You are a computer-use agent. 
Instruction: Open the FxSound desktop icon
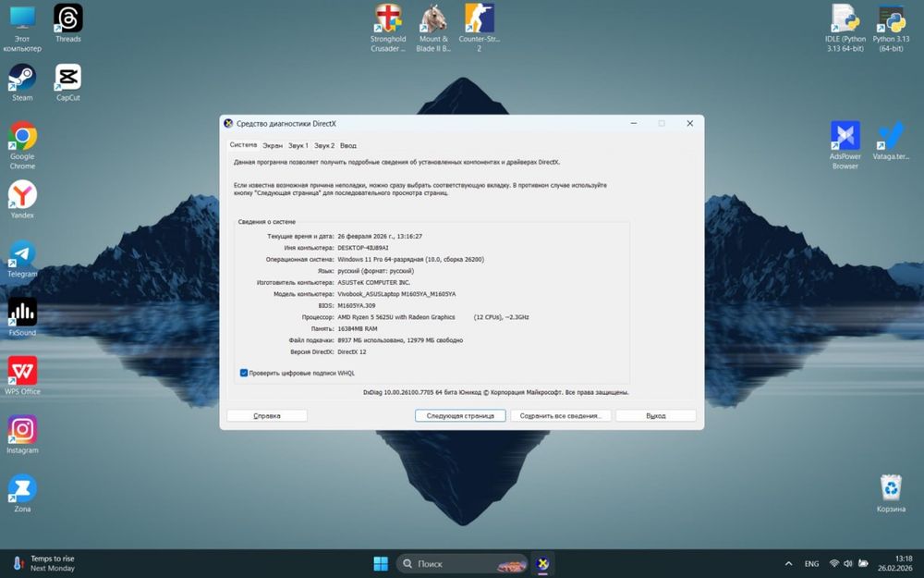tap(22, 316)
